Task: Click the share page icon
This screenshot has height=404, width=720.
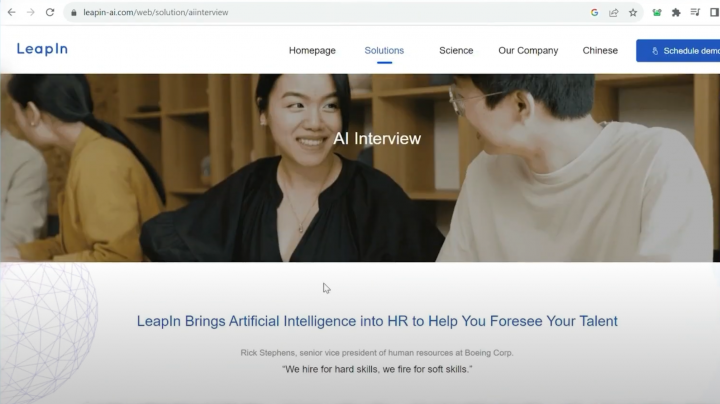Action: point(613,12)
